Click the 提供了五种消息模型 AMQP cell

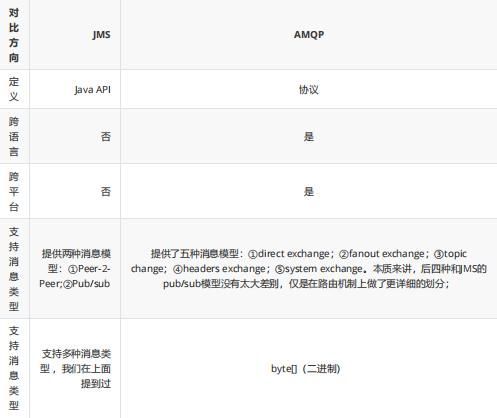pos(309,268)
